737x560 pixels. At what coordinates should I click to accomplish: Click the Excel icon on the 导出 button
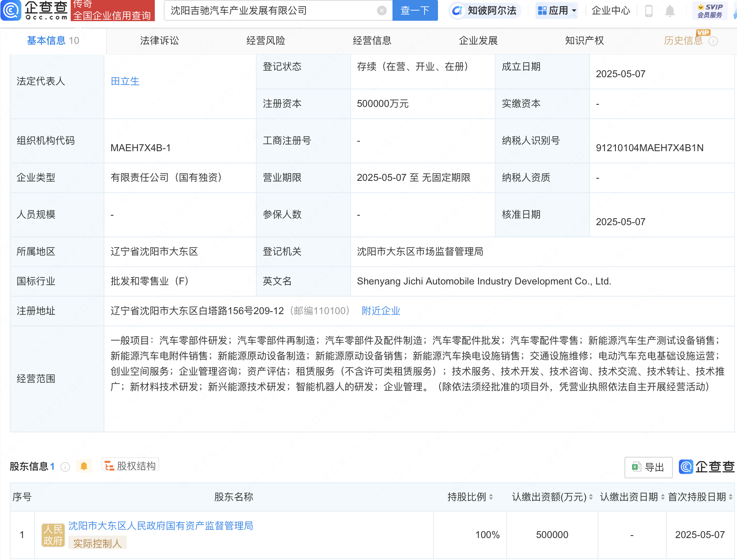tap(636, 467)
